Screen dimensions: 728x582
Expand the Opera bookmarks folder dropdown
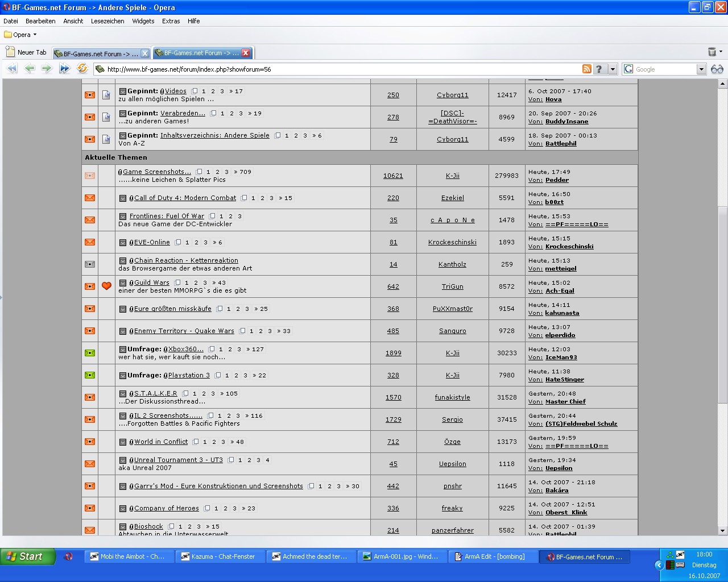tap(35, 35)
